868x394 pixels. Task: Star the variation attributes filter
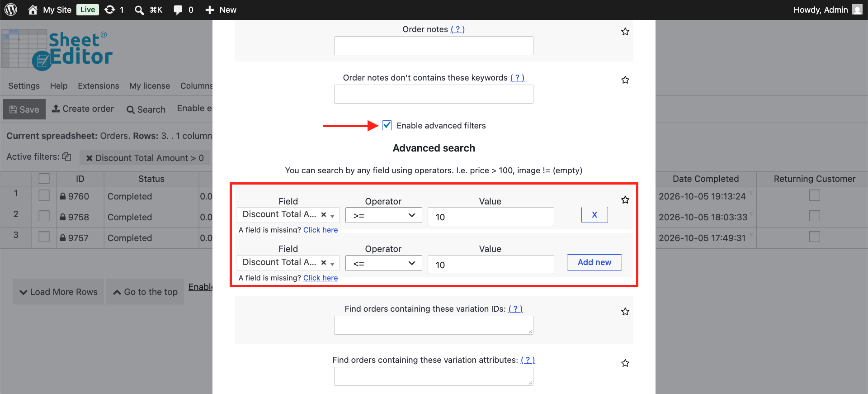point(625,363)
